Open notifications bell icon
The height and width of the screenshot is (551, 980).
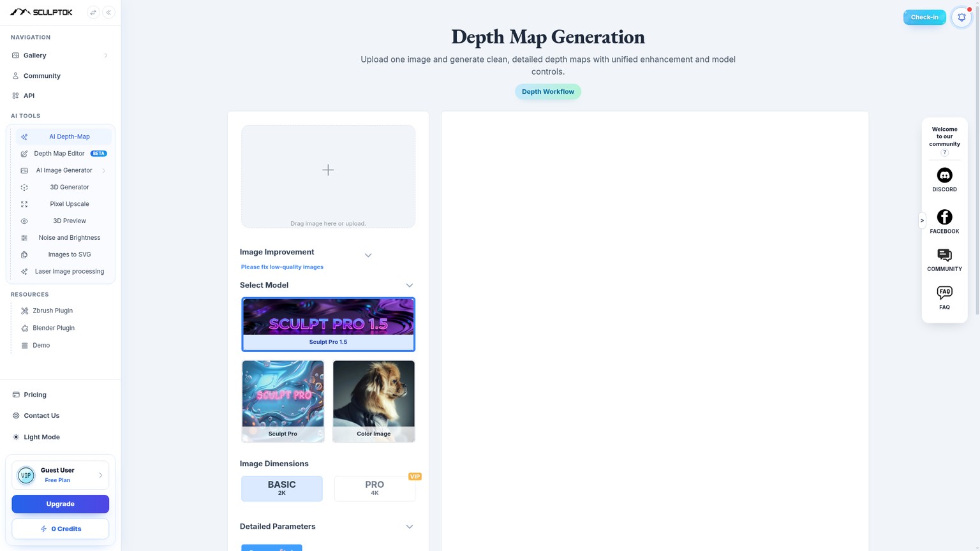click(961, 17)
